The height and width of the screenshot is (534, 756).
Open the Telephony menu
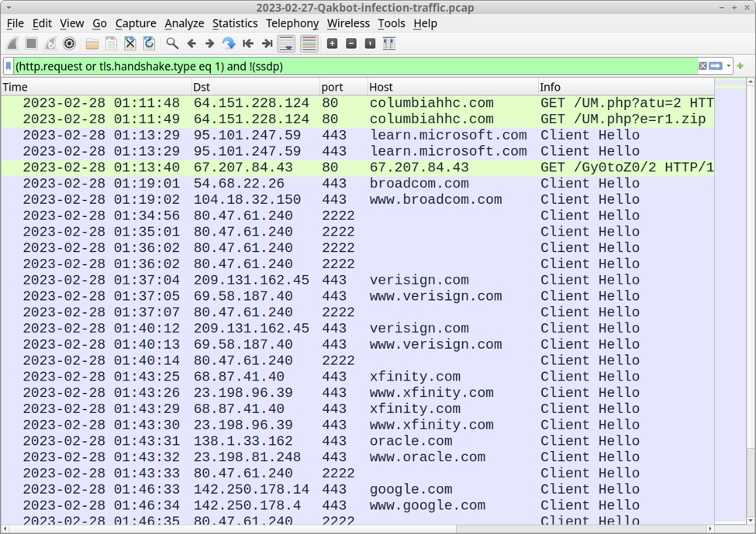[292, 23]
